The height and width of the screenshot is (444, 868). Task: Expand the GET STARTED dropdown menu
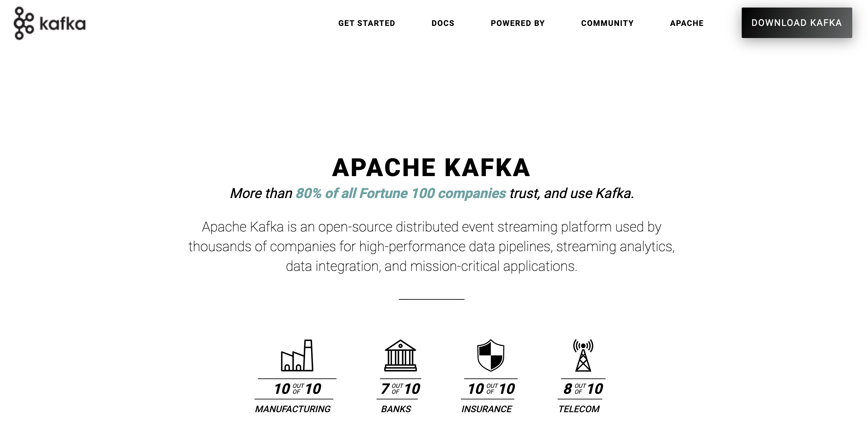pos(366,23)
